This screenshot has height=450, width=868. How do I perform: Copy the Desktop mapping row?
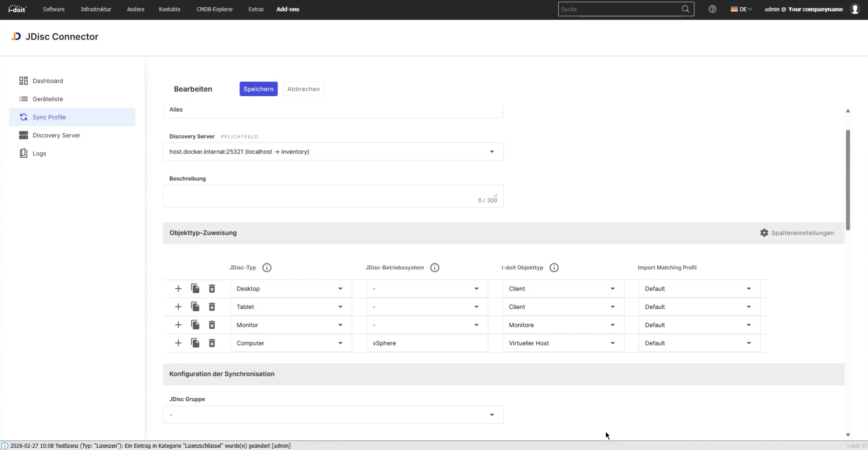coord(194,288)
